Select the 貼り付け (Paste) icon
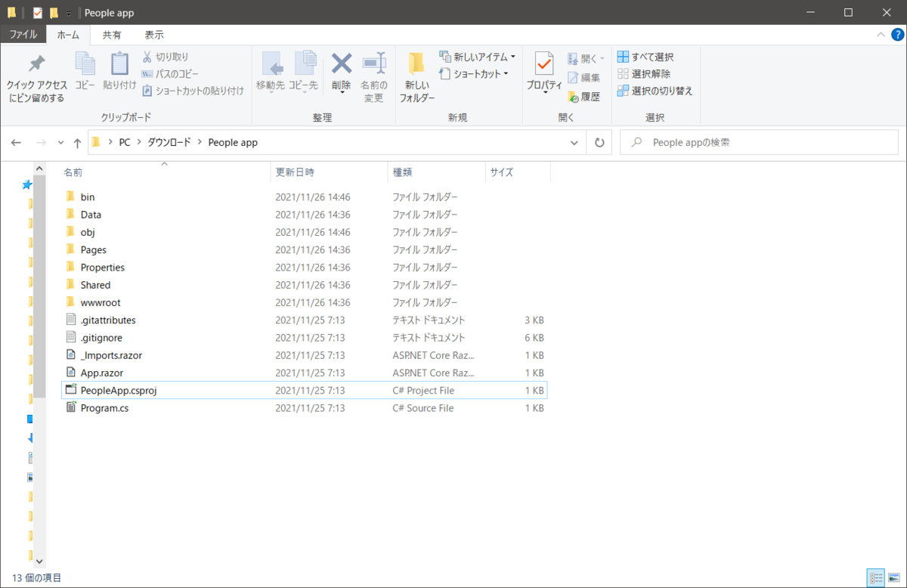907x588 pixels. click(x=119, y=70)
